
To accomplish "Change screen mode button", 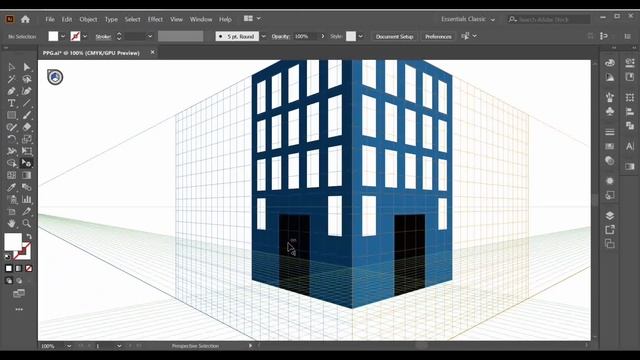I will coord(19,293).
